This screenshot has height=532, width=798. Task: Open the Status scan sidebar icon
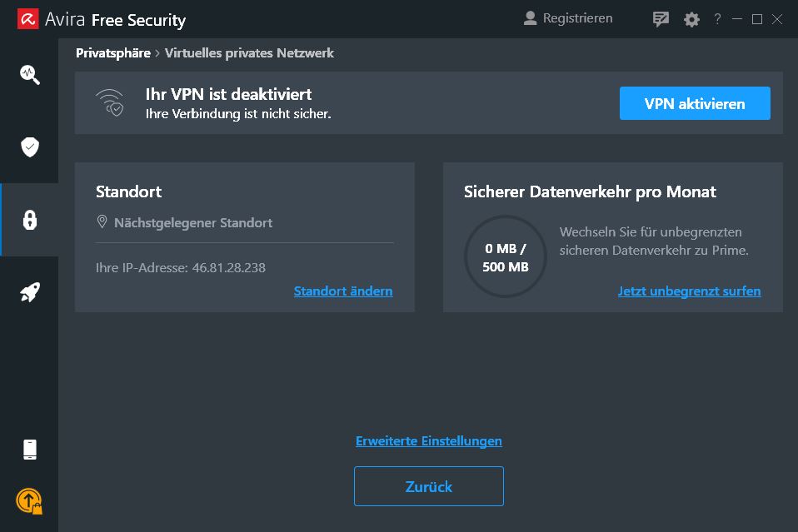point(29,75)
